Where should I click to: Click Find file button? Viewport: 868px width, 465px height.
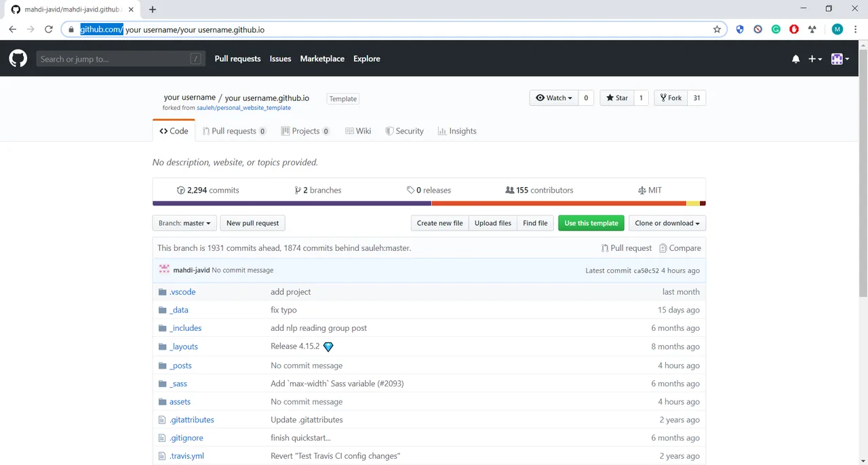click(535, 223)
